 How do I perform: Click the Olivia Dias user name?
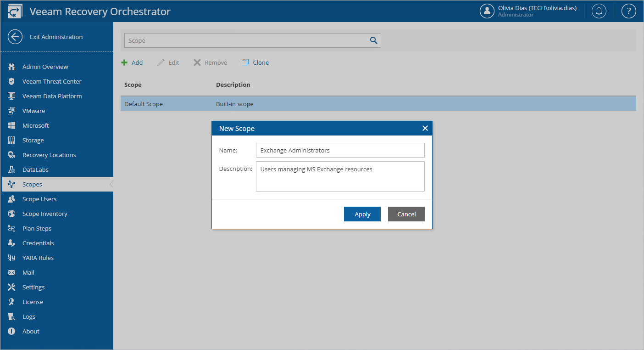(538, 8)
